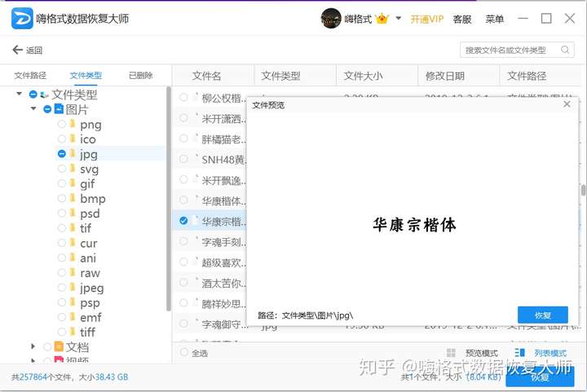Expand the 文档 tree node
The height and width of the screenshot is (392, 587).
33,346
